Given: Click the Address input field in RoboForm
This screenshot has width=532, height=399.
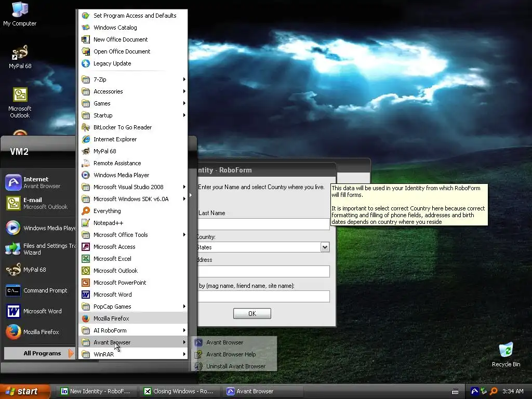Looking at the screenshot, I should coord(264,271).
